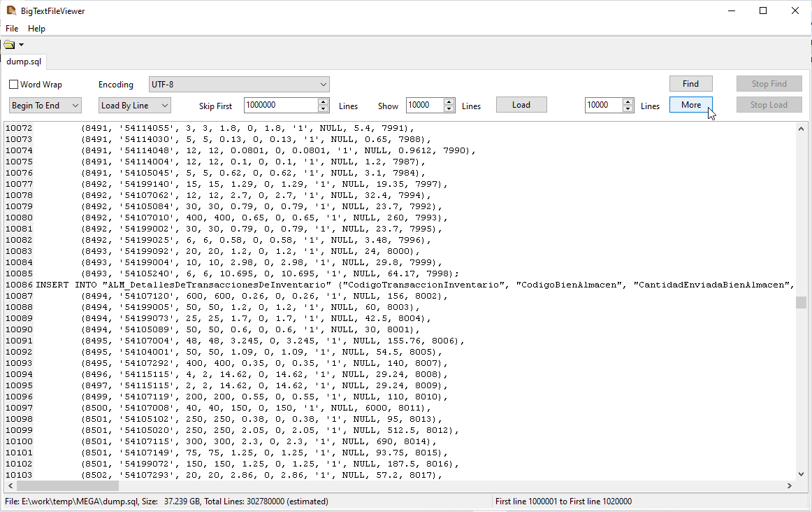812x512 pixels.
Task: Open the Help menu
Action: click(36, 29)
